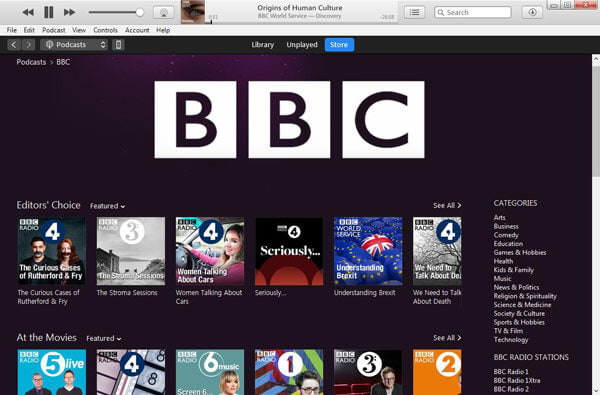Image resolution: width=600 pixels, height=395 pixels.
Task: Select the Religion & Spirituality category
Action: 525,296
